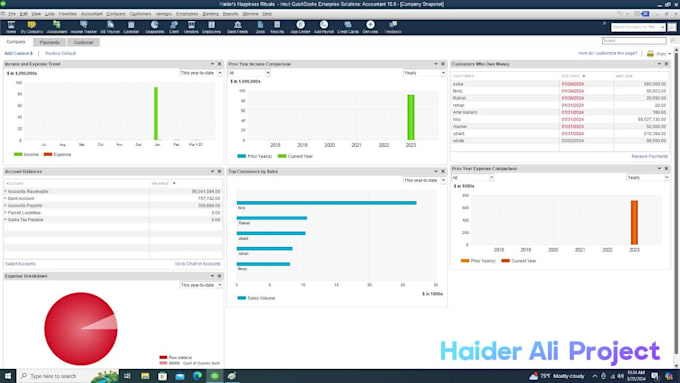Viewport: 680px width, 383px height.
Task: Open the Employees center icon
Action: (211, 27)
